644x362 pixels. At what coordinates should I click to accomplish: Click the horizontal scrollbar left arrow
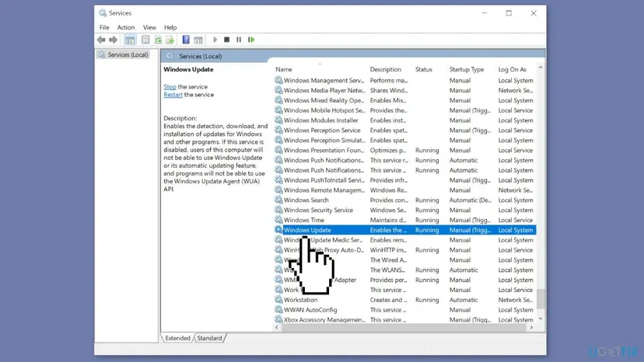click(277, 328)
